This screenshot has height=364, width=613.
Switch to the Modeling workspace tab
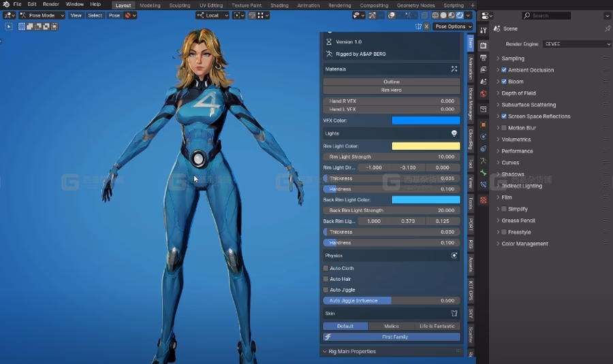tap(150, 5)
